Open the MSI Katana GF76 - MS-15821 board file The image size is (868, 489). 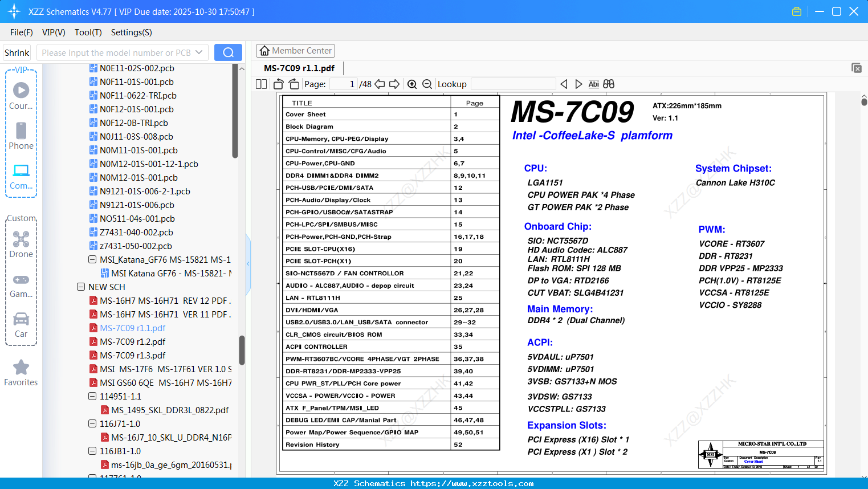(x=166, y=274)
